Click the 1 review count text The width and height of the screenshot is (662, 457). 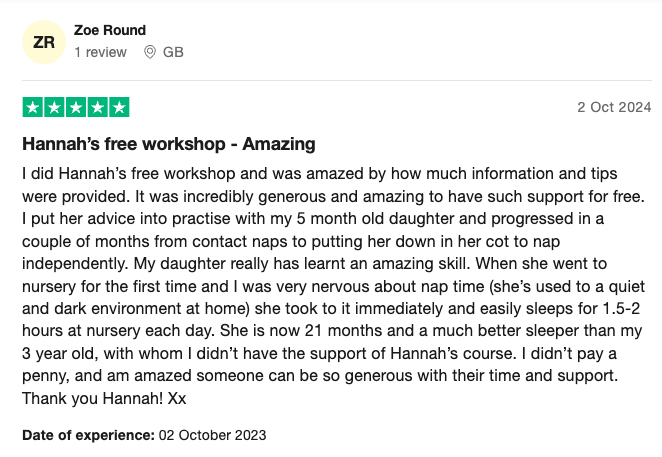(x=100, y=52)
